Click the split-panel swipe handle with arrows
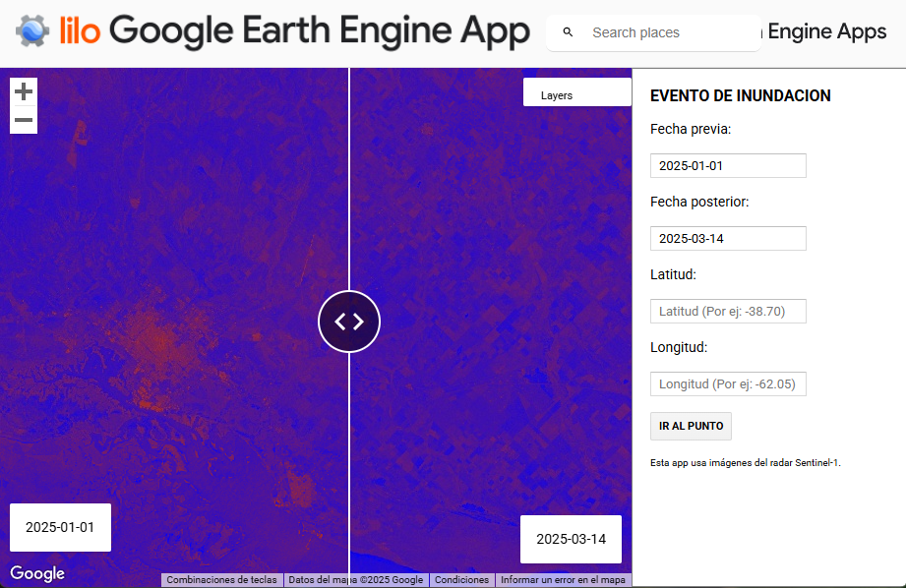The width and height of the screenshot is (906, 588). pyautogui.click(x=349, y=322)
